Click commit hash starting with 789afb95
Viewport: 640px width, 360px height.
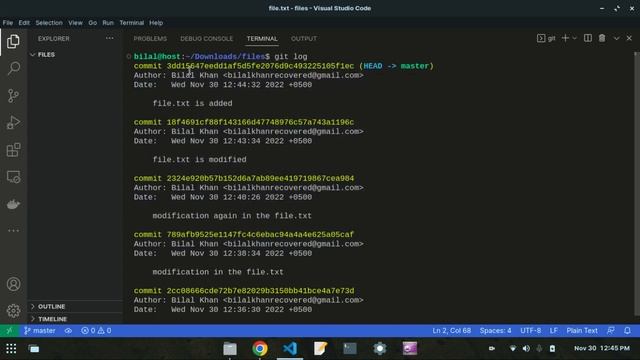click(x=260, y=235)
